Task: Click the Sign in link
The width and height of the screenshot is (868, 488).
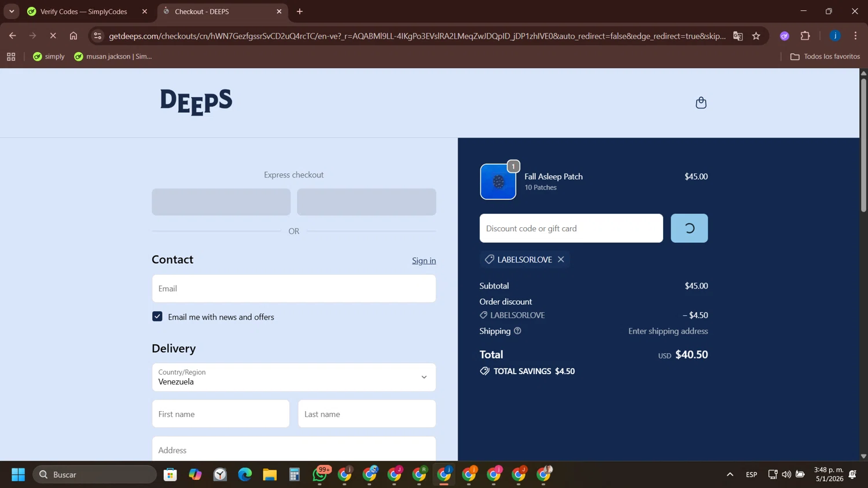Action: (x=424, y=261)
